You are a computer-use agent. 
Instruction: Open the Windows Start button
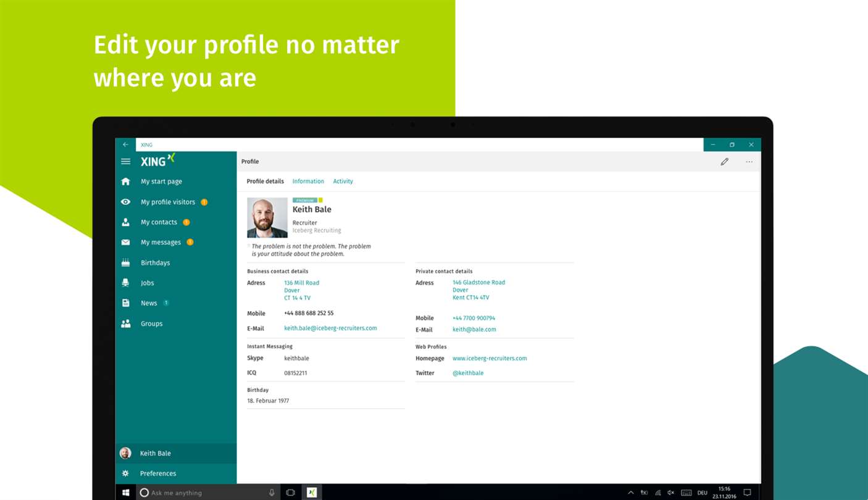pyautogui.click(x=126, y=493)
